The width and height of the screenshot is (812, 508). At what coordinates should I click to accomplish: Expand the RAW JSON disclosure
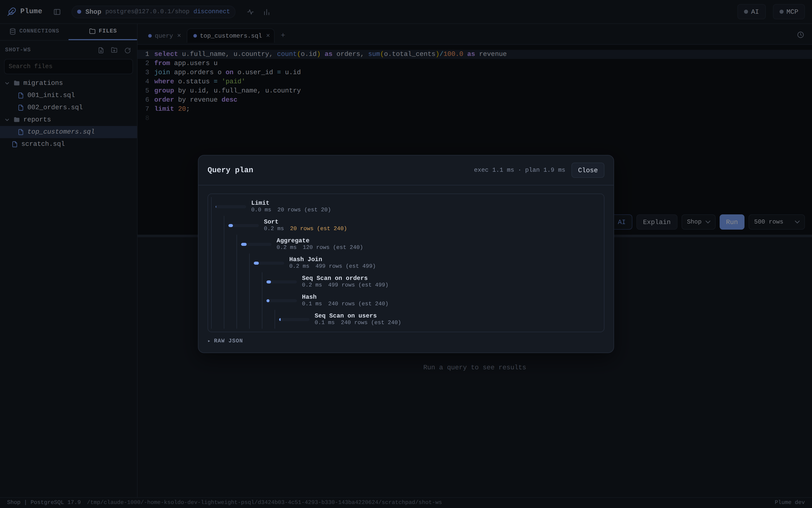[x=225, y=341]
